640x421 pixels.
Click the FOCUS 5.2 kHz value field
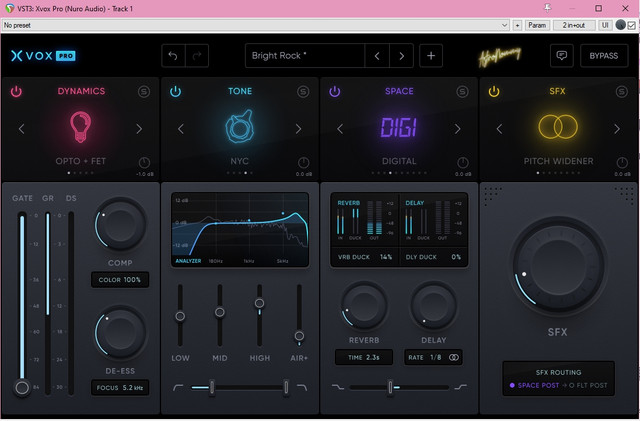pyautogui.click(x=120, y=388)
